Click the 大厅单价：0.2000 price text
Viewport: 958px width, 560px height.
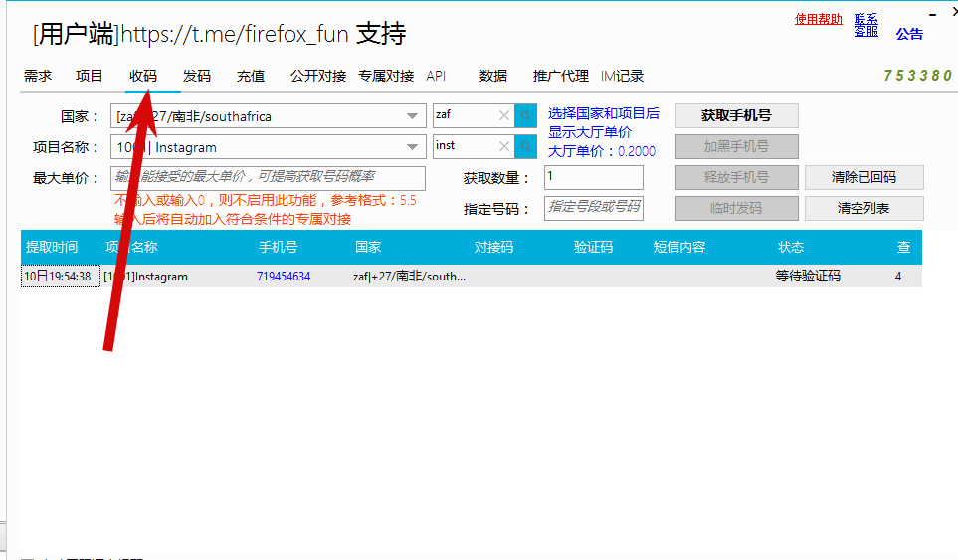(601, 151)
